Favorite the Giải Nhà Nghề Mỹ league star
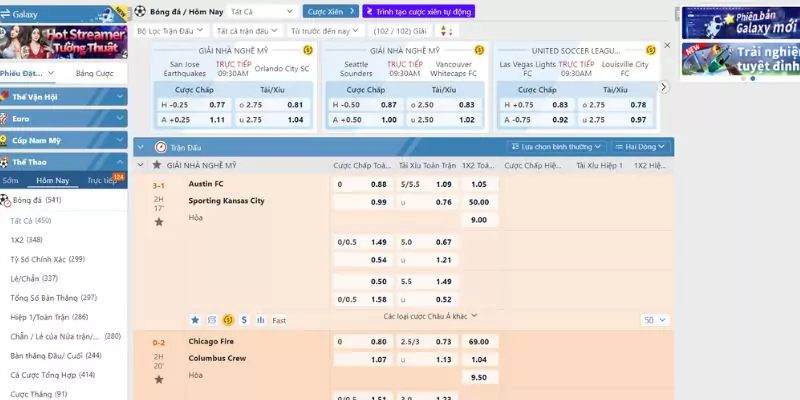Image resolution: width=800 pixels, height=400 pixels. click(x=157, y=165)
